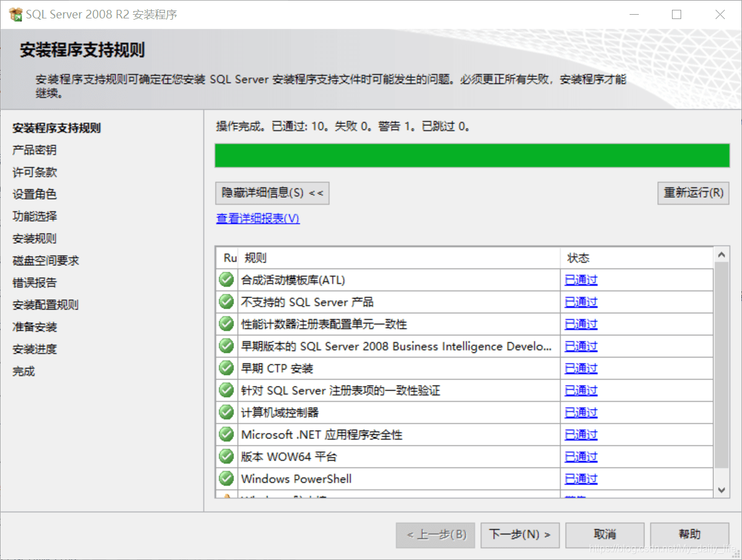Viewport: 742px width, 560px height.
Task: Click the check icon for 计算机域控制器
Action: point(227,412)
